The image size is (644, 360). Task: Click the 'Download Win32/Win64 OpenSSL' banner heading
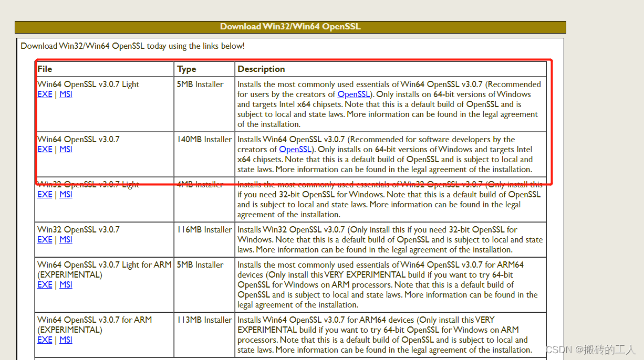290,27
